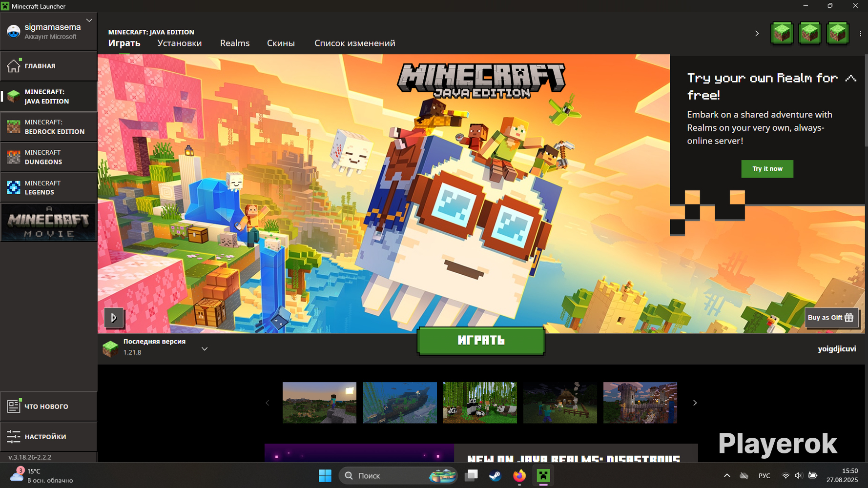The height and width of the screenshot is (488, 868).
Task: Click the Minecraft Launcher taskbar icon
Action: click(x=543, y=475)
